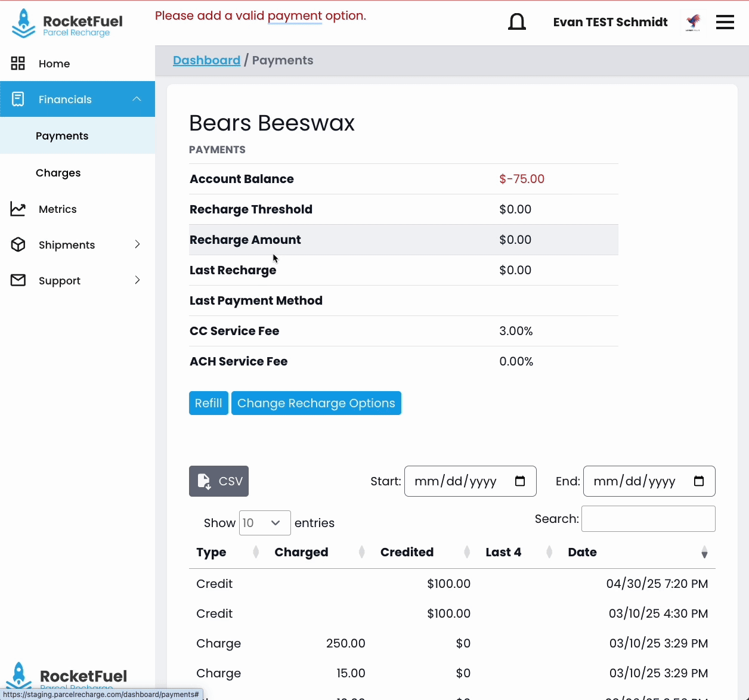Open the hamburger menu icon
The width and height of the screenshot is (749, 700).
[x=725, y=23]
